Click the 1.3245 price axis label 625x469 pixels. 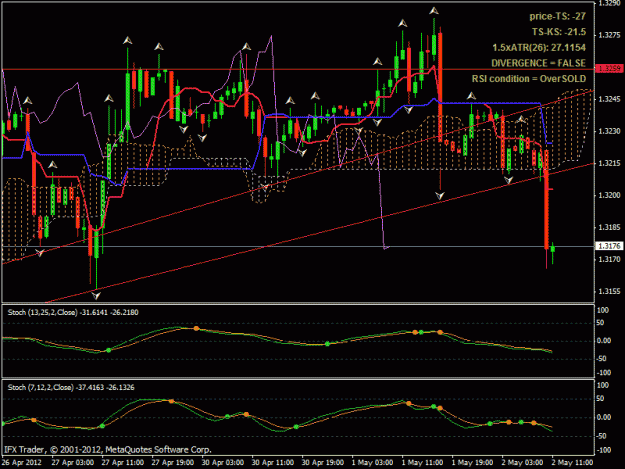pos(609,99)
